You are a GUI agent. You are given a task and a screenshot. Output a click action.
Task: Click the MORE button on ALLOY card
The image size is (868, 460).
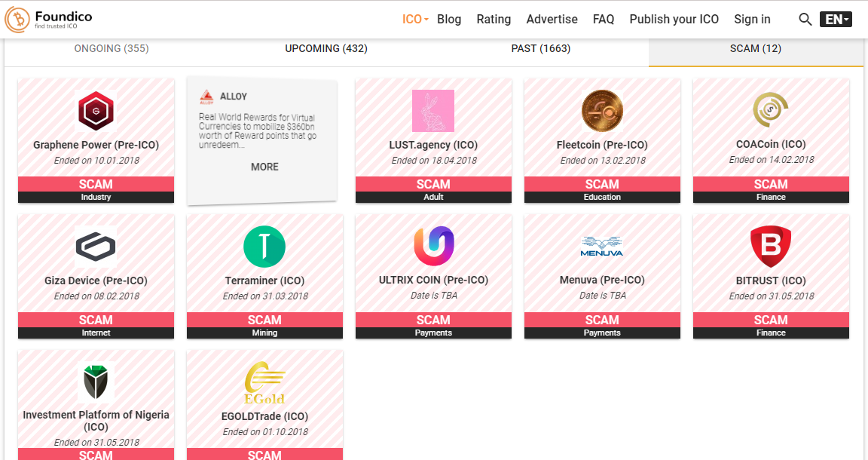[x=264, y=167]
